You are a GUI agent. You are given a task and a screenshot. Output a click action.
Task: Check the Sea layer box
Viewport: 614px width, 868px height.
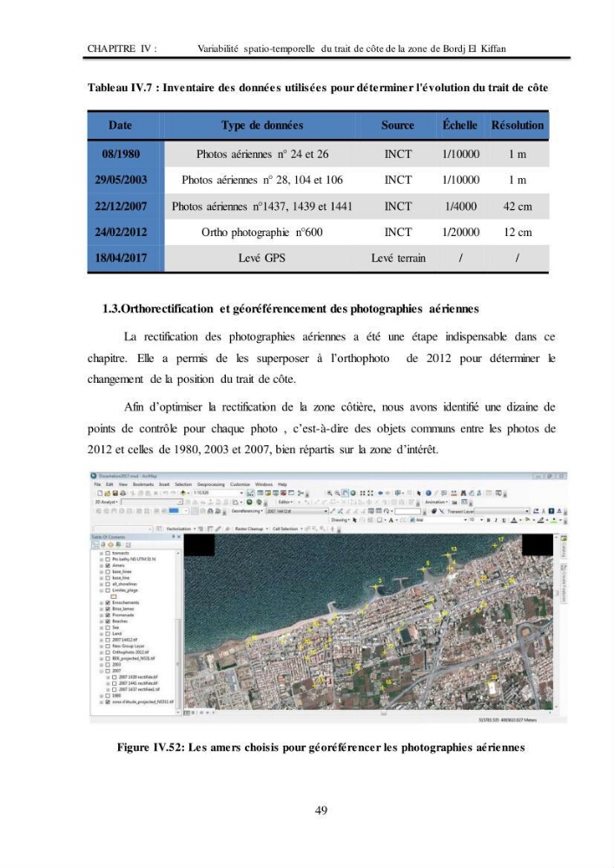pyautogui.click(x=108, y=628)
